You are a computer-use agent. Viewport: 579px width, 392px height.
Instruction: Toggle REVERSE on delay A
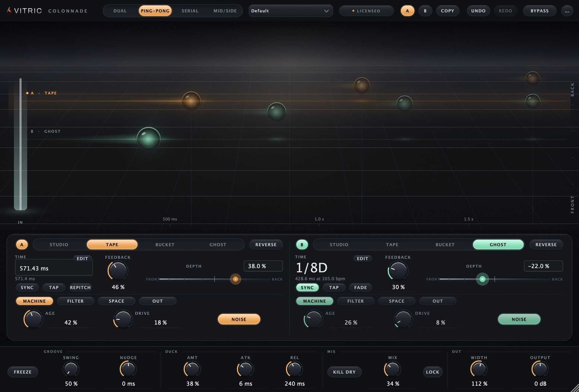pos(266,245)
